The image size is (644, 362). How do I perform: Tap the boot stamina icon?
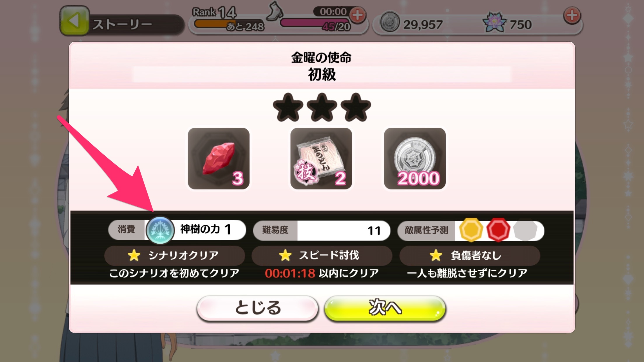pos(275,11)
